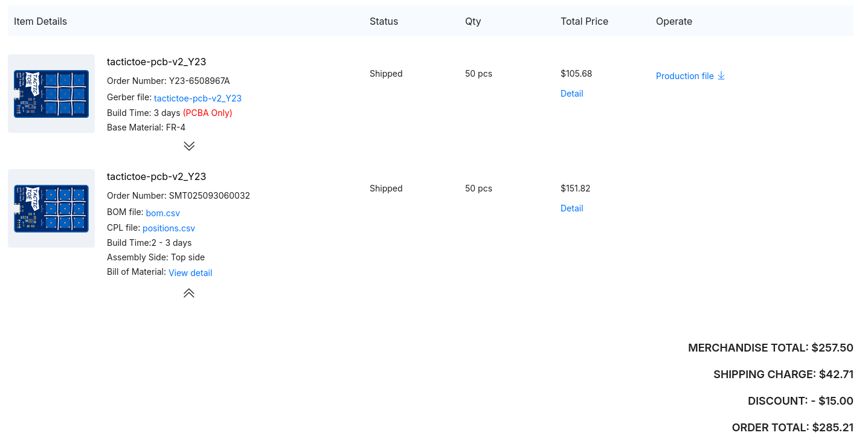Click the first tactictoe PCB thumbnail image
This screenshot has width=868, height=447.
click(51, 93)
